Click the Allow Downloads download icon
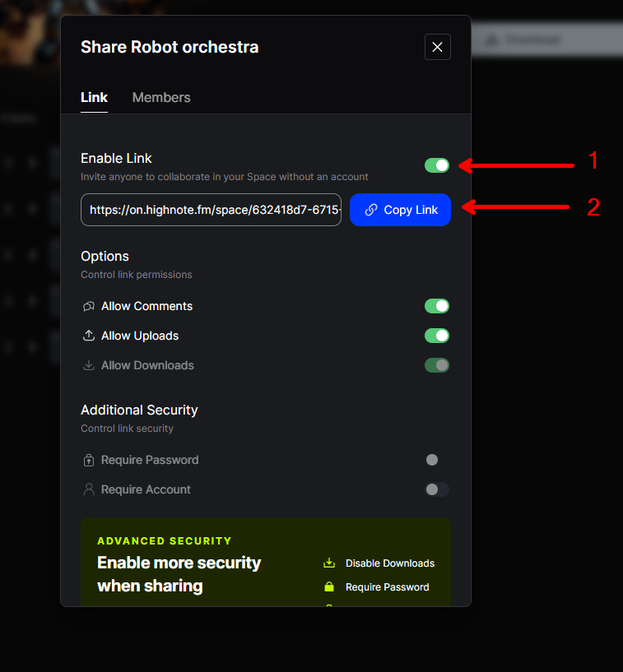Screen dimensions: 623x672 tap(89, 365)
